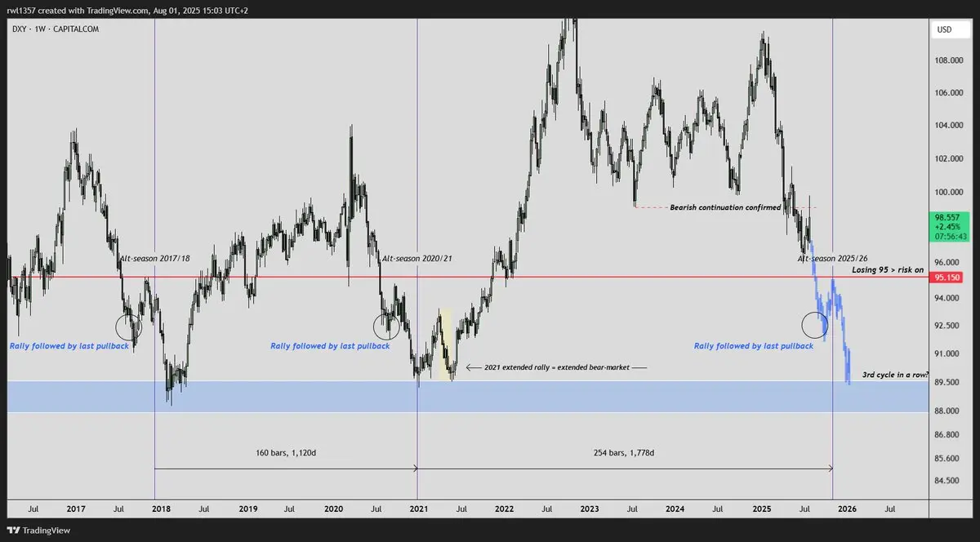The height and width of the screenshot is (542, 980).
Task: Click the 2022 label on the time axis
Action: tap(504, 509)
